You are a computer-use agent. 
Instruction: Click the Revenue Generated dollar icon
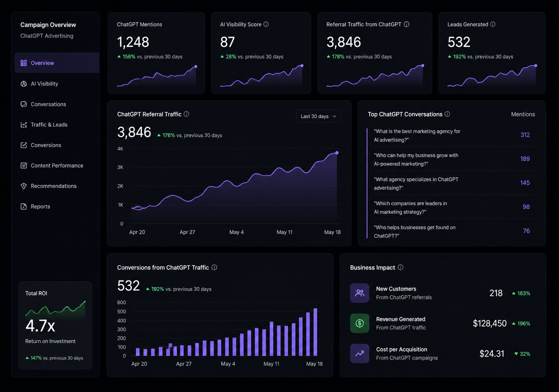[360, 323]
